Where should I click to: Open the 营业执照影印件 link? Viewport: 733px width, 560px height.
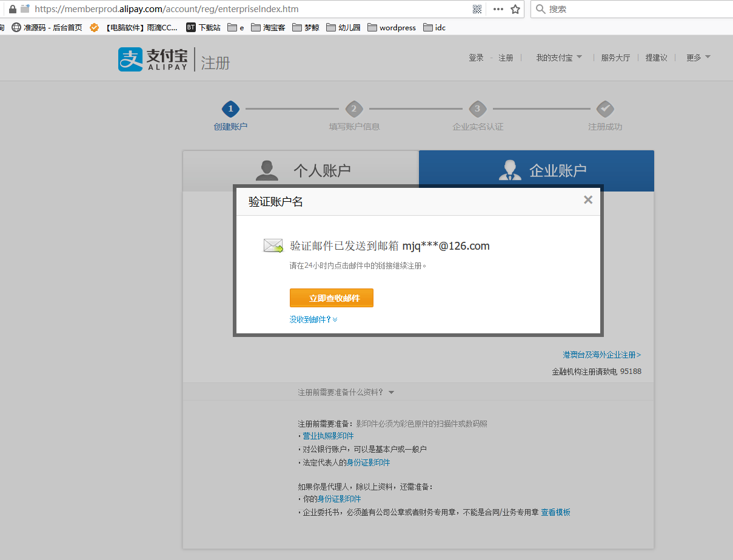tap(328, 436)
